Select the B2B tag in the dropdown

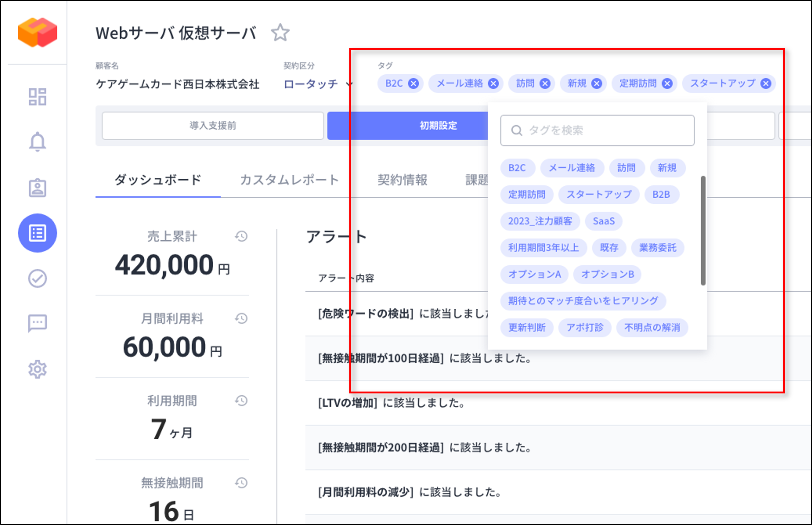(661, 194)
